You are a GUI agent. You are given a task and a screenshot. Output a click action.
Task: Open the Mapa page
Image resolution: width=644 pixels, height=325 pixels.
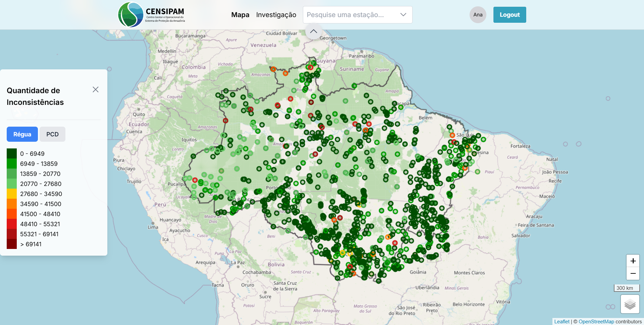tap(240, 15)
